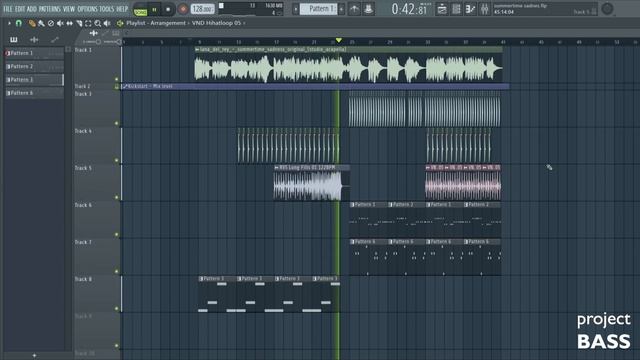Show audio clips picker tab (waveform icon)
The width and height of the screenshot is (640, 360).
(34, 40)
